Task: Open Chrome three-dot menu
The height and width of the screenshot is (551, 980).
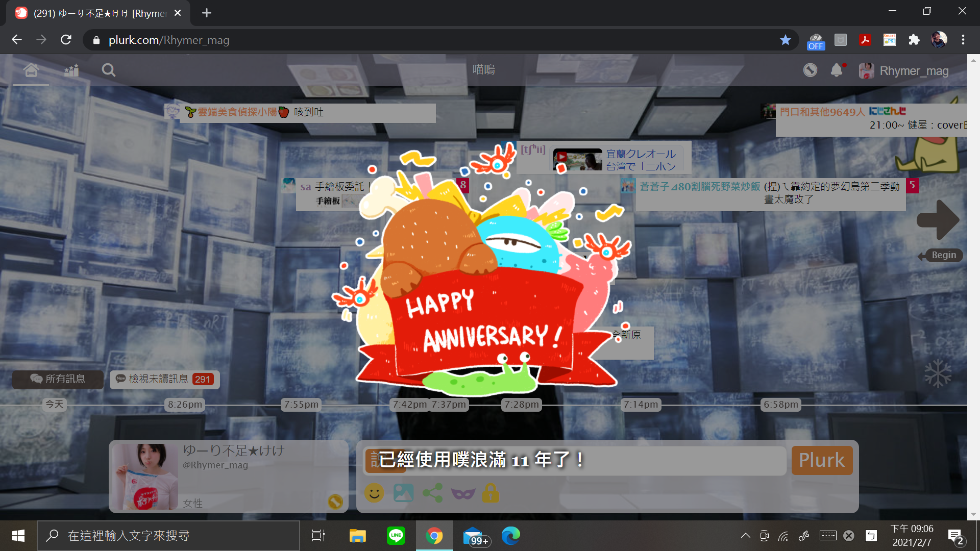Action: pos(963,40)
